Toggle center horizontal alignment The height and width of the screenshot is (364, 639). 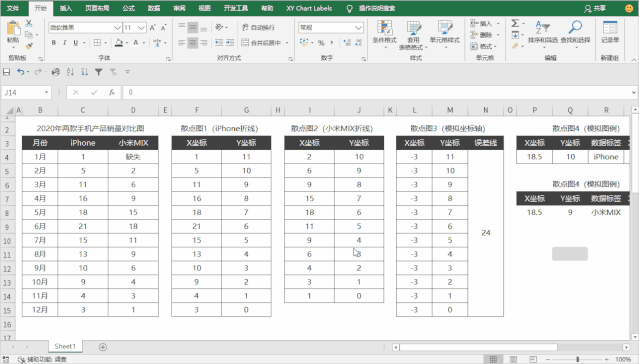(x=193, y=42)
